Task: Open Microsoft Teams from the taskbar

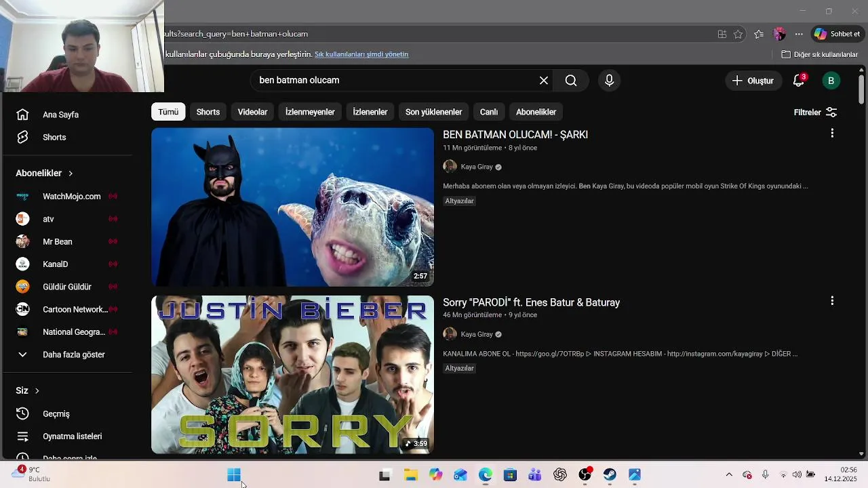Action: coord(535,475)
